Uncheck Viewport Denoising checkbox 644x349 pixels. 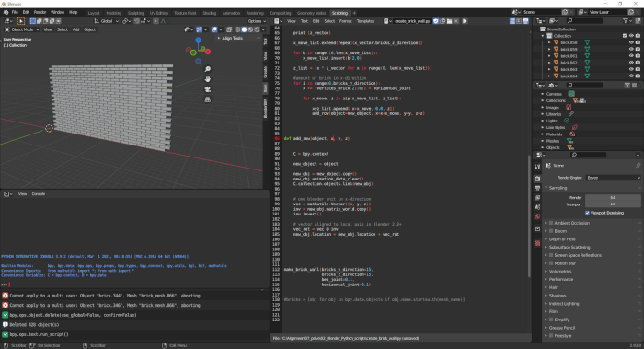point(587,213)
